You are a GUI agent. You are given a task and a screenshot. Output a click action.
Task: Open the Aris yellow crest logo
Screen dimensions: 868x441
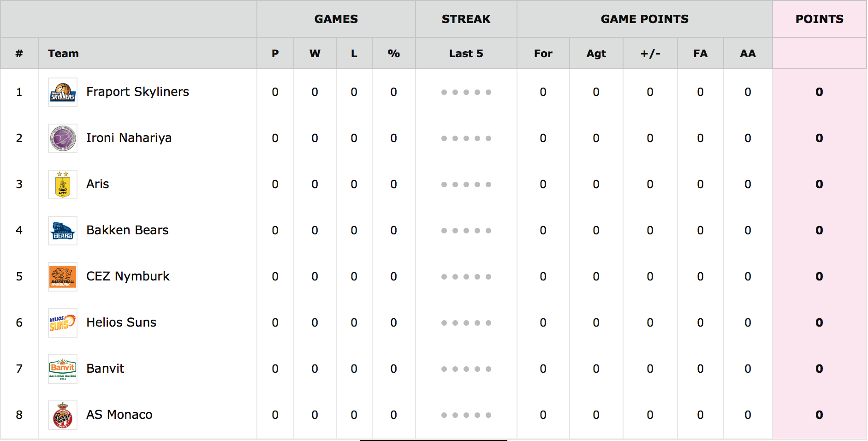(63, 185)
